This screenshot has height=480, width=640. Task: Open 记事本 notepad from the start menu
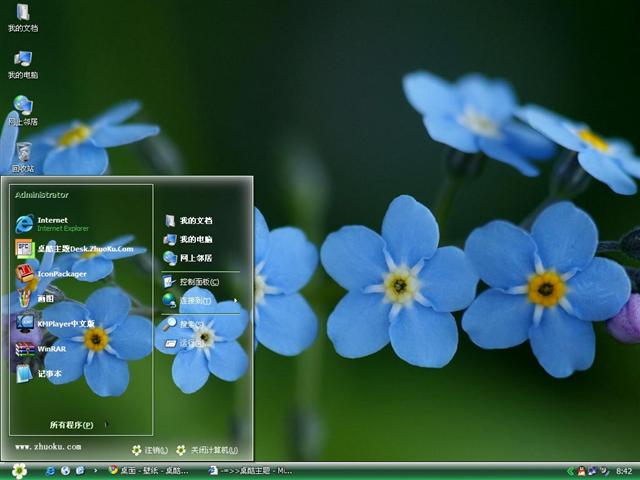tap(39, 373)
